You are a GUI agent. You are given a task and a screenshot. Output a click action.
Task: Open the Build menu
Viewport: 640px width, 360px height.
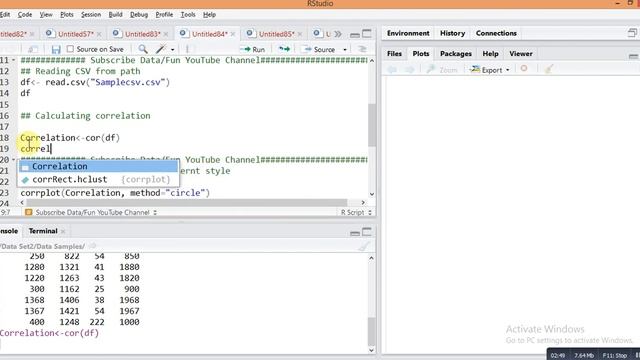click(116, 14)
